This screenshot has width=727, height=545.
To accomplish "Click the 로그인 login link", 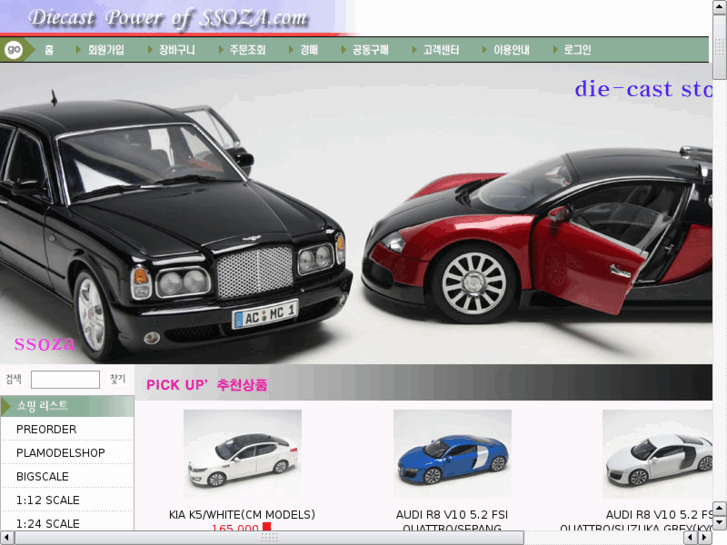I will [577, 50].
